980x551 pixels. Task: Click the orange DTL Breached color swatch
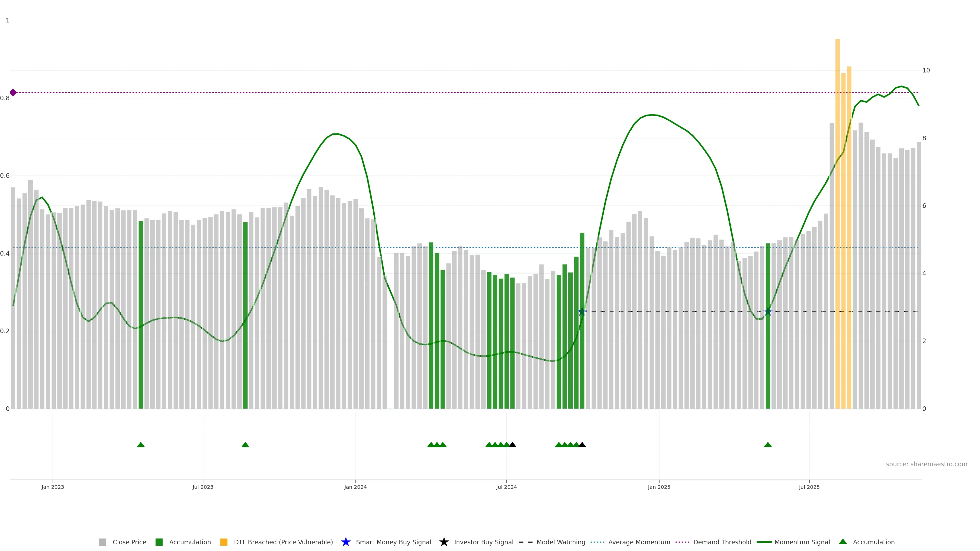[x=224, y=542]
